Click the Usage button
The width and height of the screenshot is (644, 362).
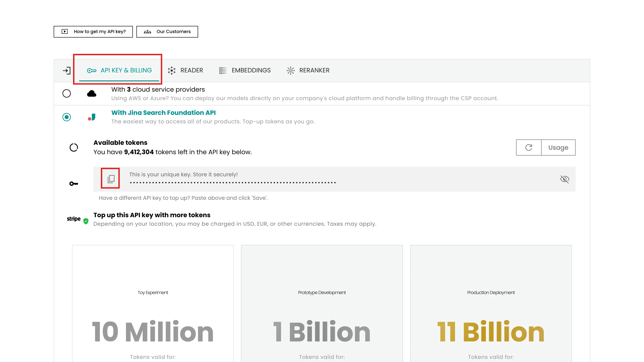click(x=558, y=147)
